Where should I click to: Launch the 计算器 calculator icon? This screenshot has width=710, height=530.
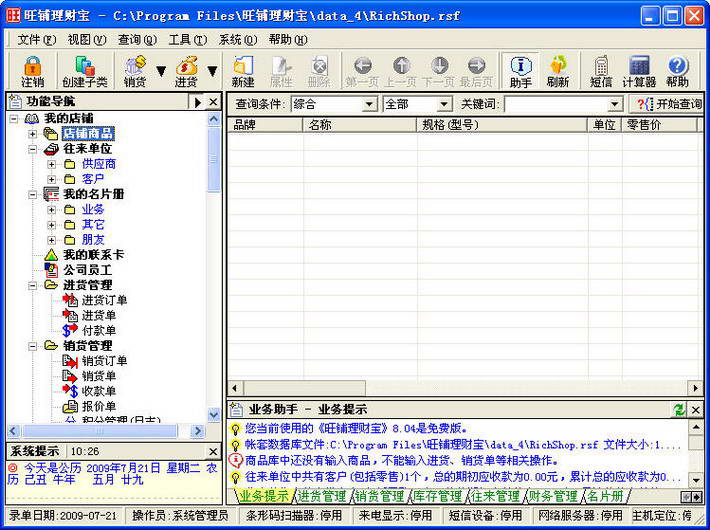coord(639,71)
